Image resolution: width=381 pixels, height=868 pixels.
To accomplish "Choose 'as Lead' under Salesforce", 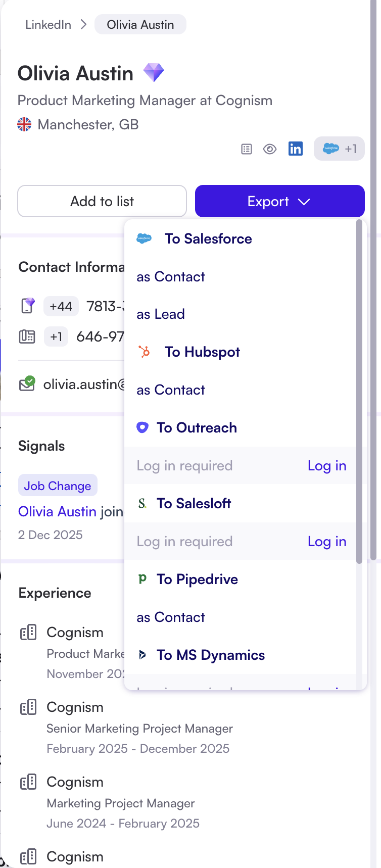I will (x=161, y=314).
